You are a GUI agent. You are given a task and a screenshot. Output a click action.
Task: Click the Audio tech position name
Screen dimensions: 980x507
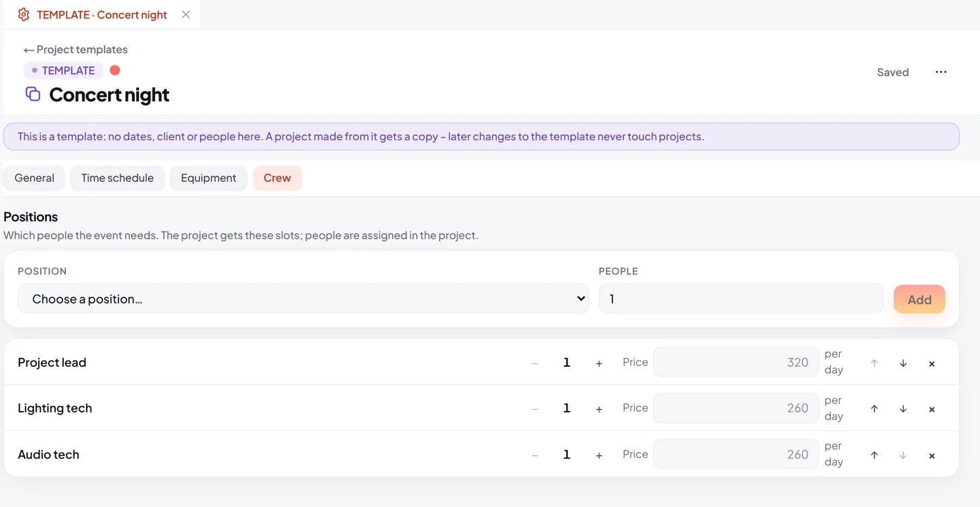48,455
